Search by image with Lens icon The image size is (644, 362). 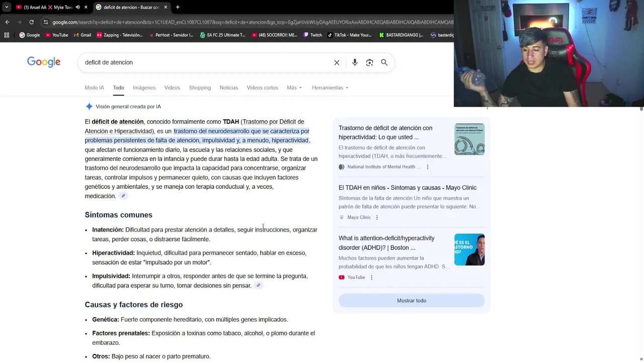click(x=369, y=62)
